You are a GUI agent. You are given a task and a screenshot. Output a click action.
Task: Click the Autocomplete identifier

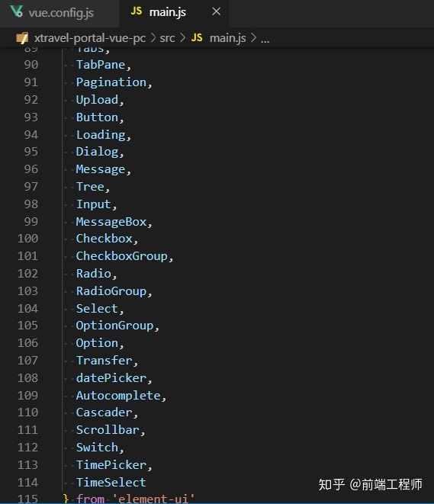tap(118, 396)
